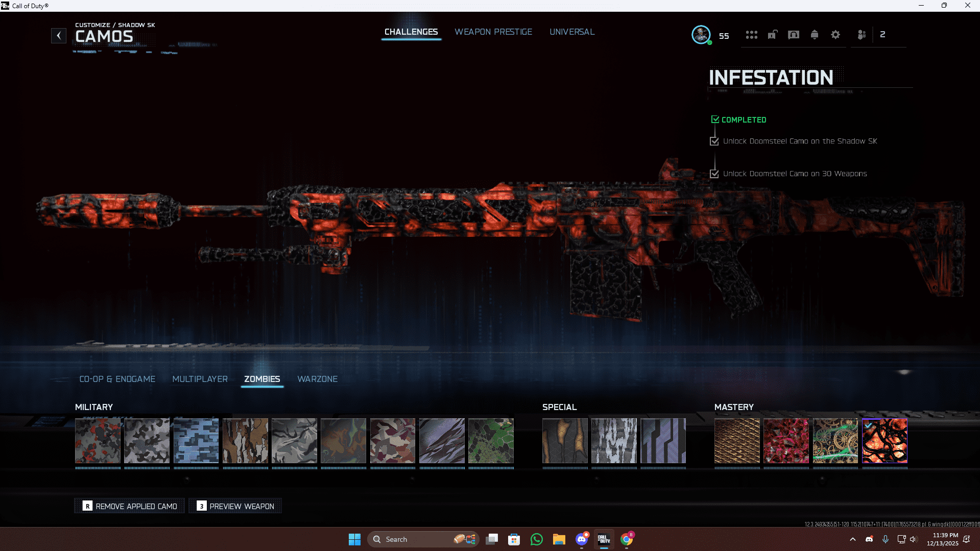
Task: Open the notifications bell icon
Action: coord(815,35)
